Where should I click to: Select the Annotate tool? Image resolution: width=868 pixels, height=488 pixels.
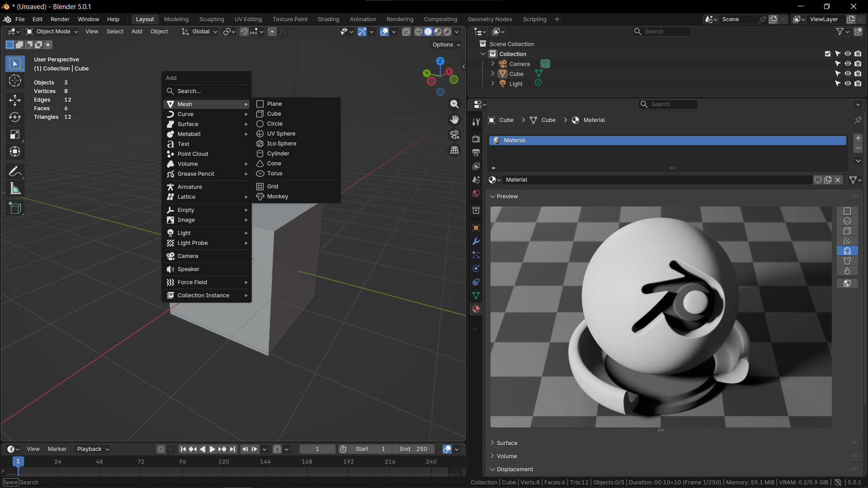pyautogui.click(x=15, y=171)
